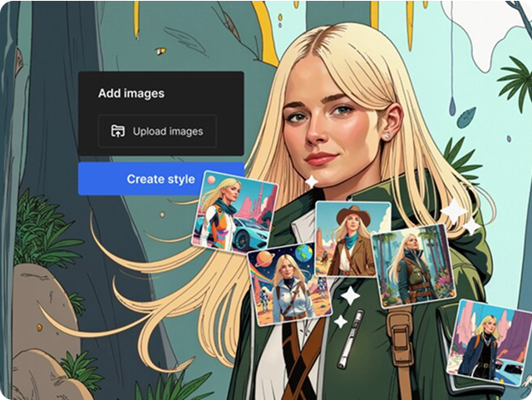The image size is (532, 400).
Task: Open the cowboy hat woman thumbnail
Action: [x=352, y=239]
